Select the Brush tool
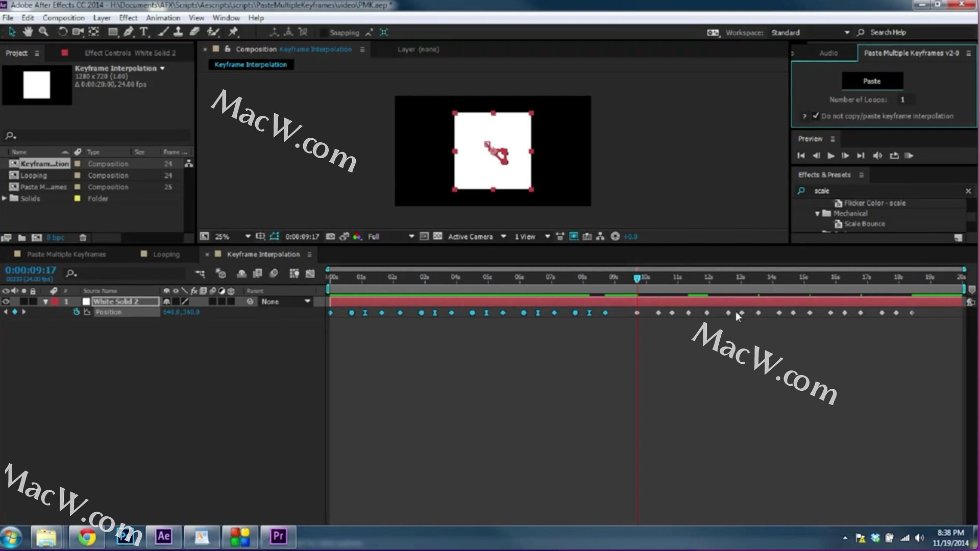The height and width of the screenshot is (551, 980). coord(163,32)
